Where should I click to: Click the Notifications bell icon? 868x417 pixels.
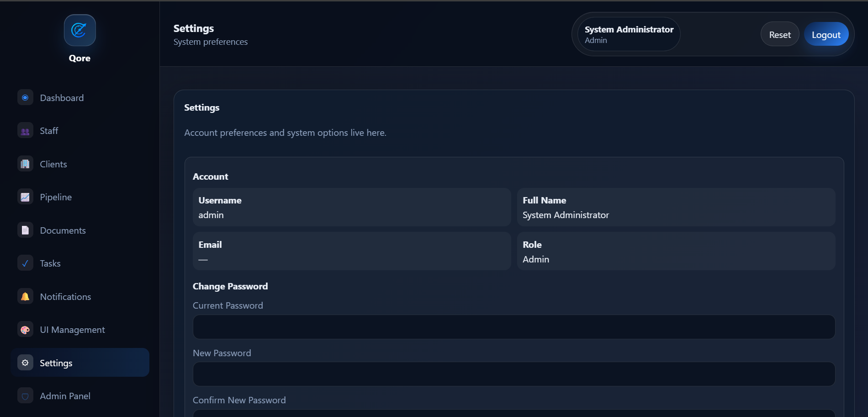click(x=25, y=296)
